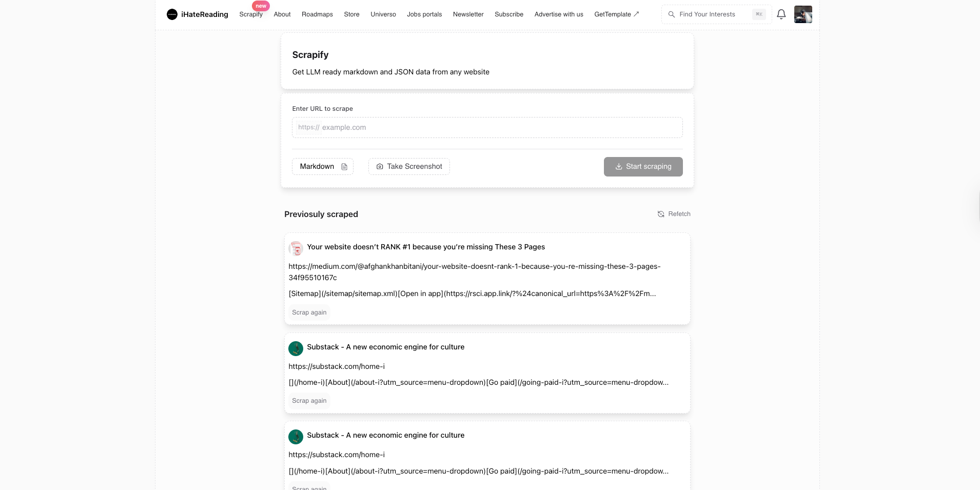Click the [Sitemap] markdown preview text
The image size is (980, 490).
(x=472, y=293)
